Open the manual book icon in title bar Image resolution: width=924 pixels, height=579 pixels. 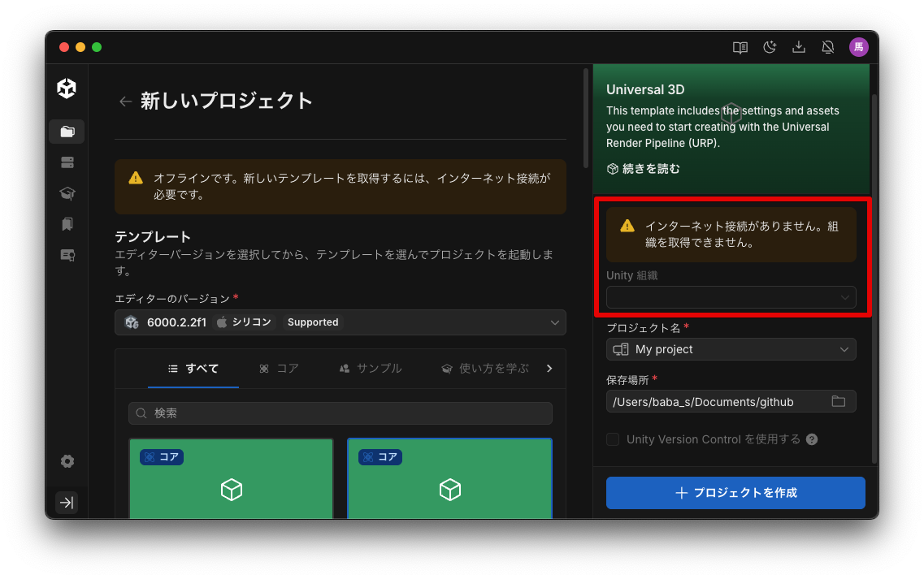(740, 47)
